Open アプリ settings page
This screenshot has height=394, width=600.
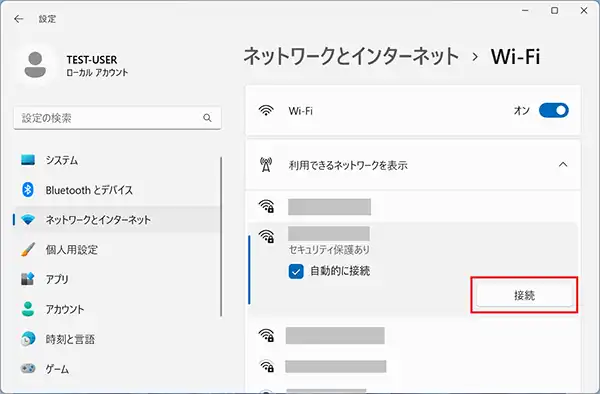[117, 279]
